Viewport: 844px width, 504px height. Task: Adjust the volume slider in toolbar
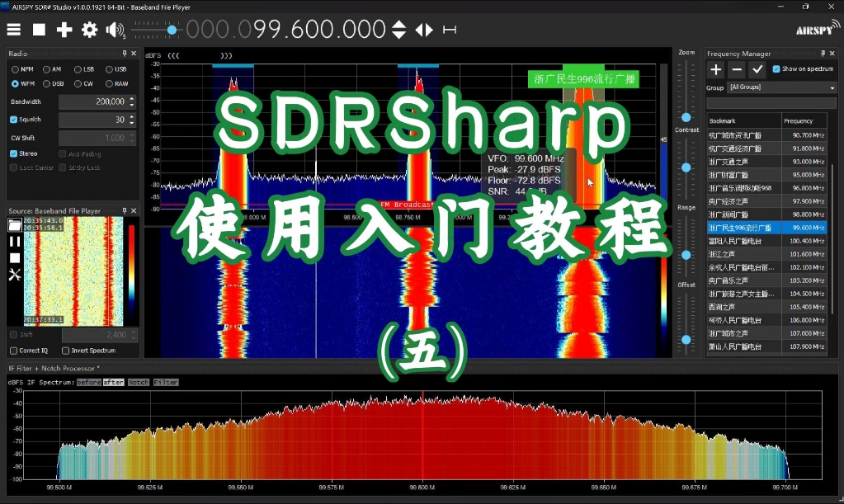coord(172,31)
